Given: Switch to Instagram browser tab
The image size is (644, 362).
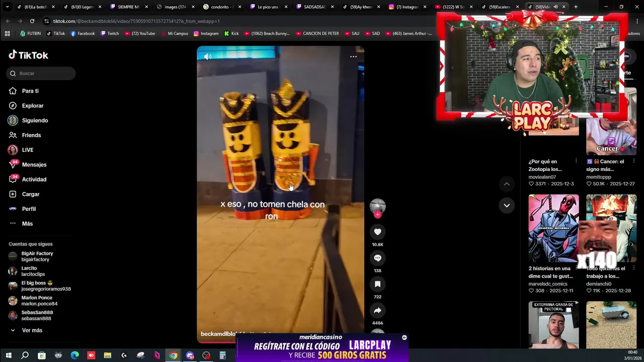Looking at the screenshot, I should point(407,7).
